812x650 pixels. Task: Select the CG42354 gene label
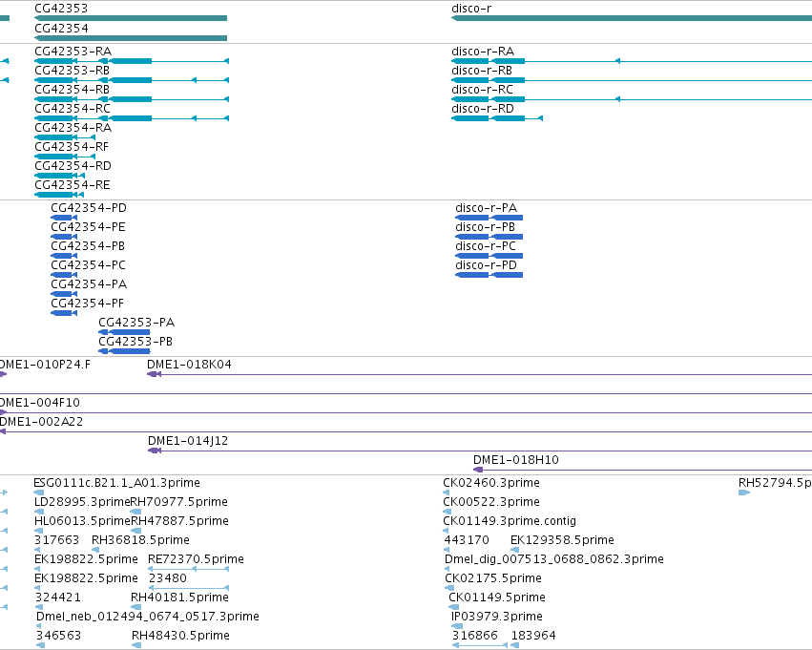click(61, 28)
